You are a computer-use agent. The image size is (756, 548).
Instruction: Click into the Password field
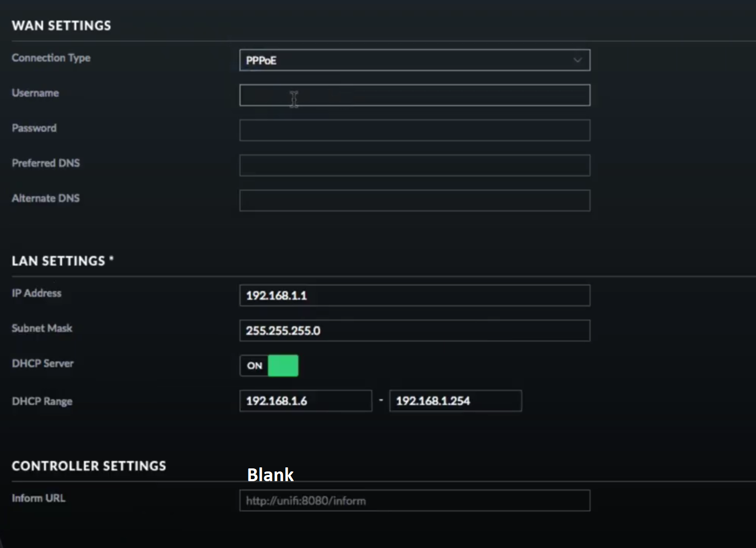(x=414, y=131)
